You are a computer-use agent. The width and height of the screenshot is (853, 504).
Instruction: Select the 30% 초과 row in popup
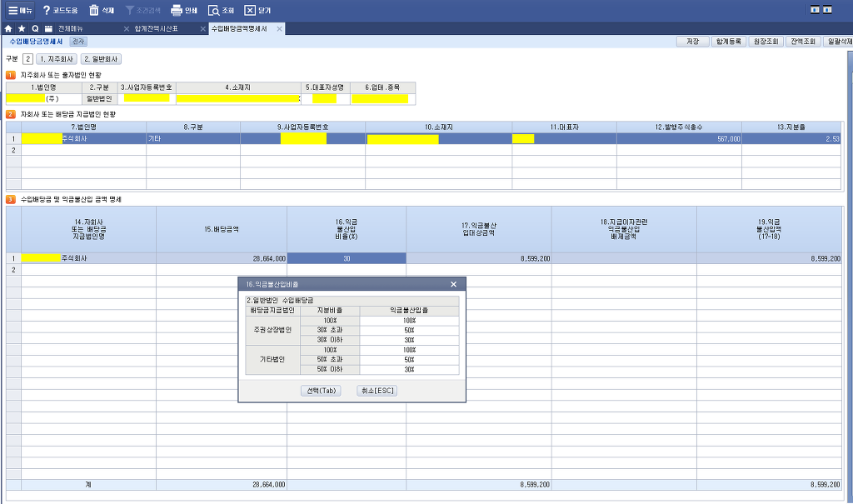pos(330,331)
